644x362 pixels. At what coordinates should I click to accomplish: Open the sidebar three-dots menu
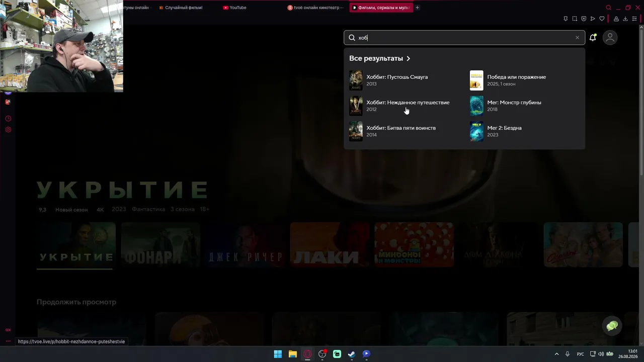pos(8,341)
